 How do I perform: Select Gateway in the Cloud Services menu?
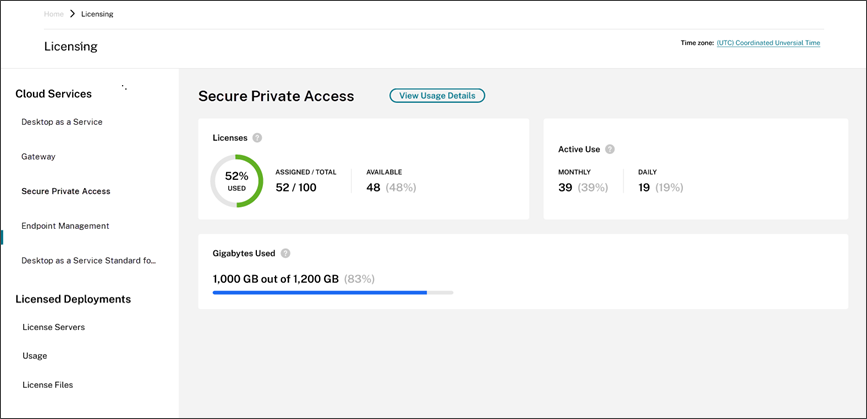(x=39, y=157)
